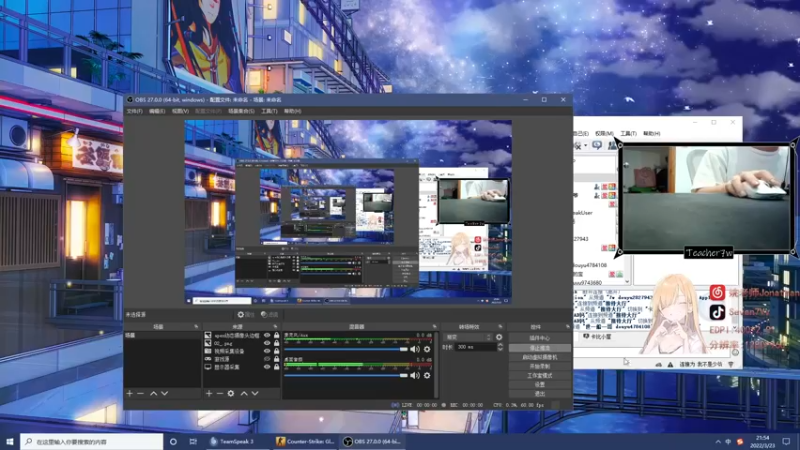The image size is (800, 450).
Task: Pop out the Sources dock panel
Action: pyautogui.click(x=275, y=327)
